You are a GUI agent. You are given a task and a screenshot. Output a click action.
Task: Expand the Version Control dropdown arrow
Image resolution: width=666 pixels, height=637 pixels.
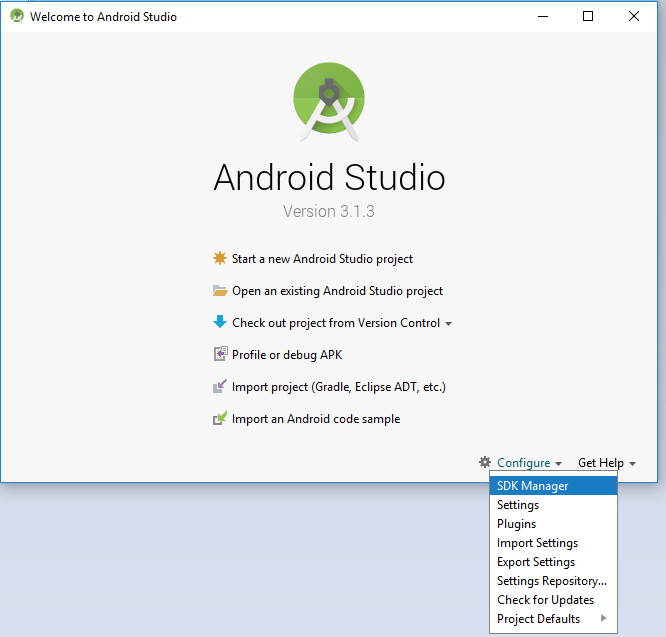pyautogui.click(x=448, y=324)
